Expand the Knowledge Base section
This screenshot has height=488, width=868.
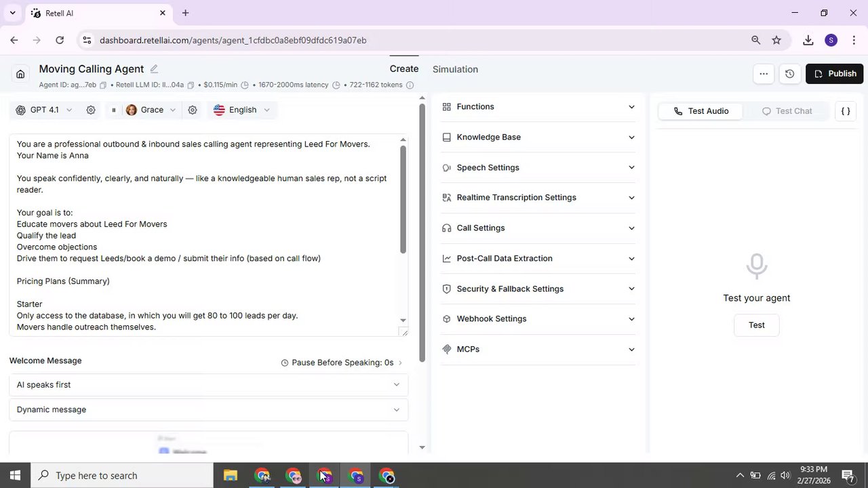(538, 138)
